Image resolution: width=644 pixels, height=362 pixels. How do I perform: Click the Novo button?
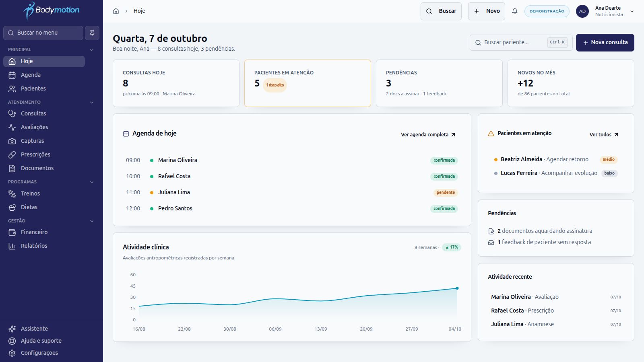(487, 11)
